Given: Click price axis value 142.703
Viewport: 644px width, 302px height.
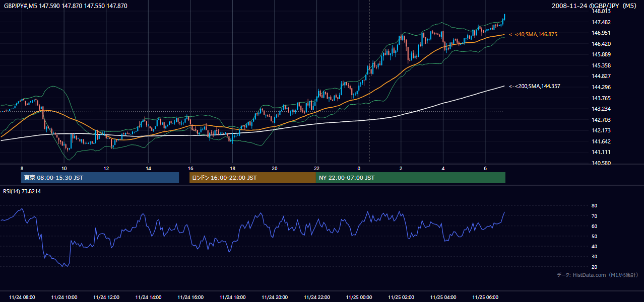Looking at the screenshot, I should [601, 120].
